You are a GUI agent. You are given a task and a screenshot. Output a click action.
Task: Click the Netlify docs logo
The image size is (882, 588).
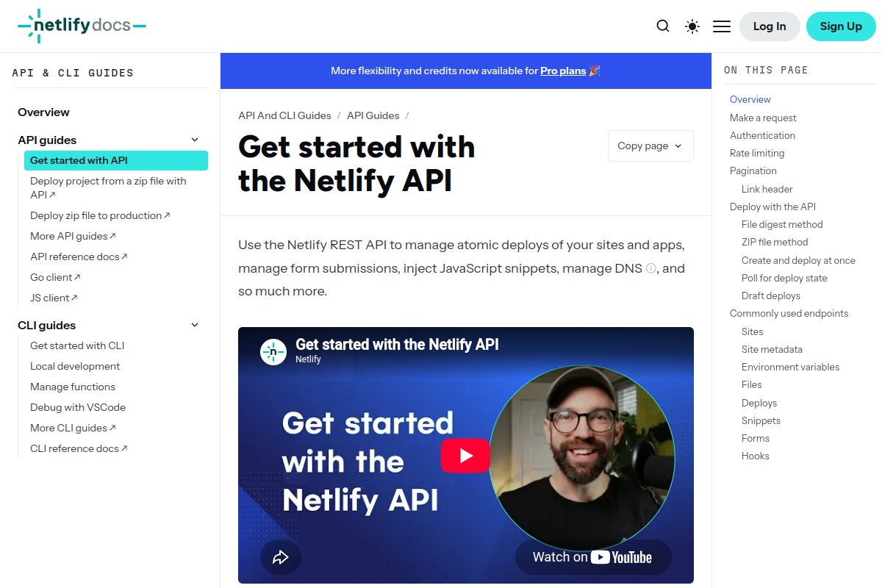click(x=82, y=26)
